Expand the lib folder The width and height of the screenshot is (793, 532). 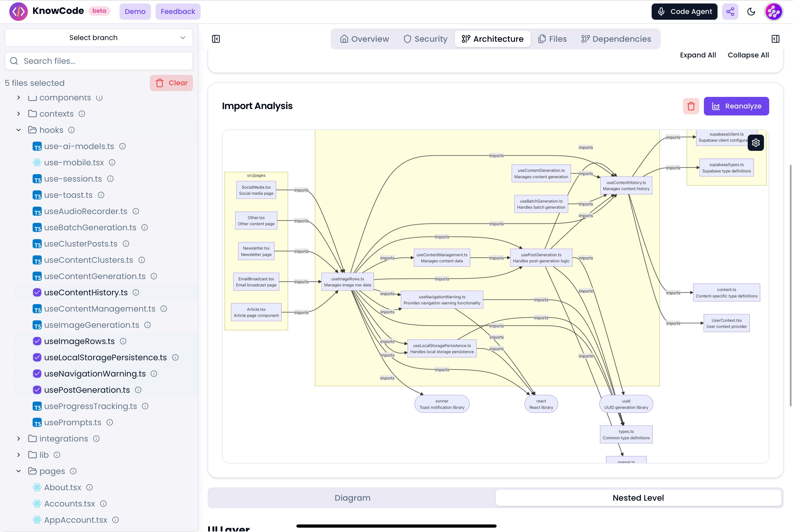tap(19, 455)
